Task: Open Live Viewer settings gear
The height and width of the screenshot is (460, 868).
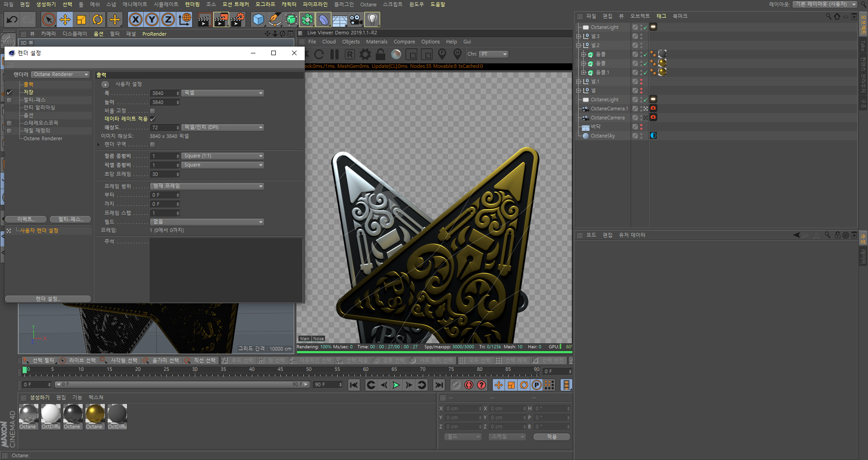Action: 365,54
